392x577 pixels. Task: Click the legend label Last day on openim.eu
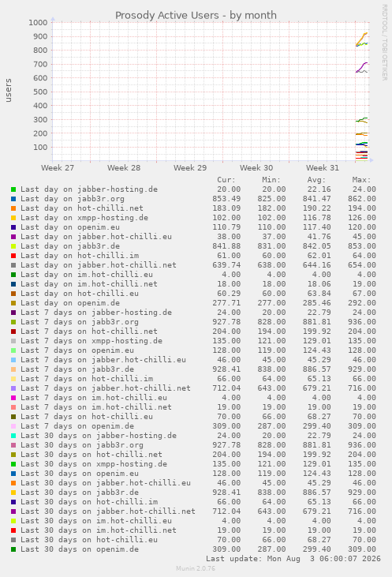[x=70, y=227]
